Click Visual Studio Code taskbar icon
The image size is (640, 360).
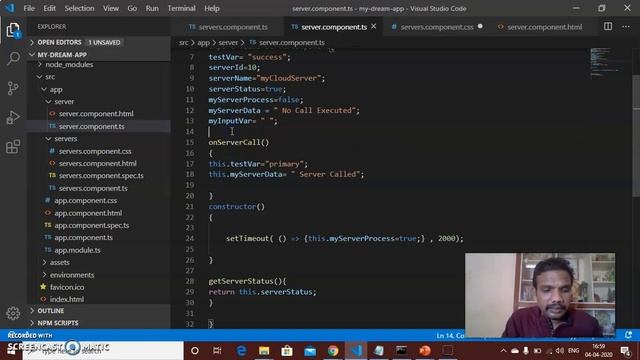[356, 351]
